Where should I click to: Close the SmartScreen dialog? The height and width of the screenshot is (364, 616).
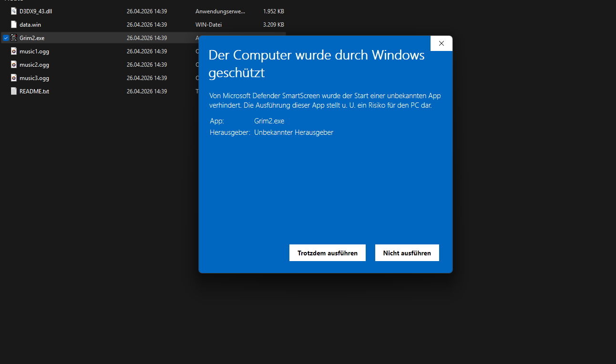441,43
